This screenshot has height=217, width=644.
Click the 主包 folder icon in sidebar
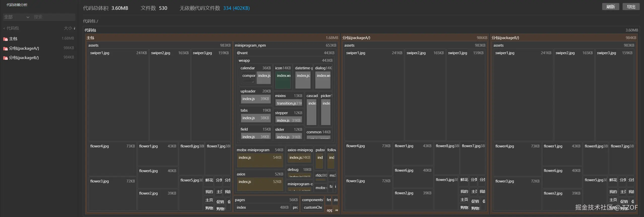click(5, 39)
